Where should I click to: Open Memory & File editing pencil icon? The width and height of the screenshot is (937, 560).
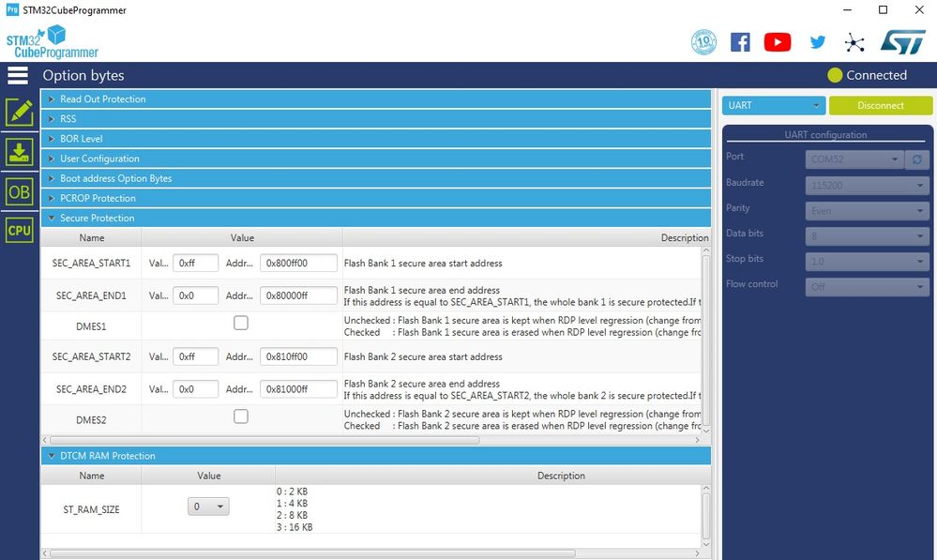click(19, 113)
